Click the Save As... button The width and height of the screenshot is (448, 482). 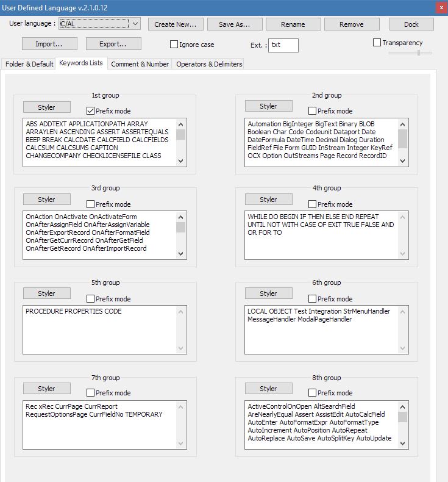click(x=235, y=24)
